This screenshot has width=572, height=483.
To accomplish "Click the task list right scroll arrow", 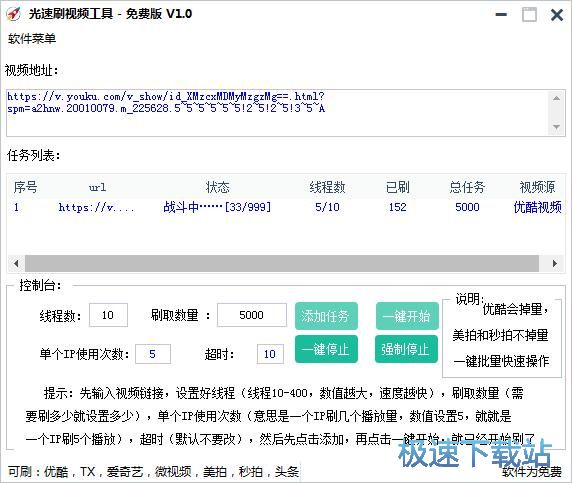I will tap(554, 263).
